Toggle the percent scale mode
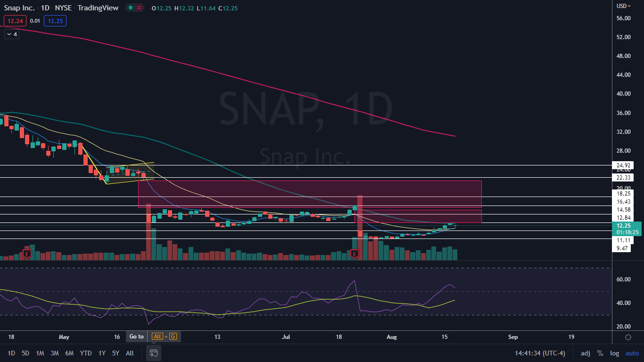The height and width of the screenshot is (362, 644). 600,353
